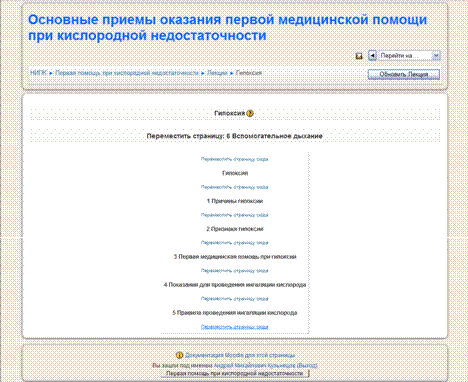Click move page link above 5 Правила проведения
This screenshot has height=382, width=468.
point(234,299)
